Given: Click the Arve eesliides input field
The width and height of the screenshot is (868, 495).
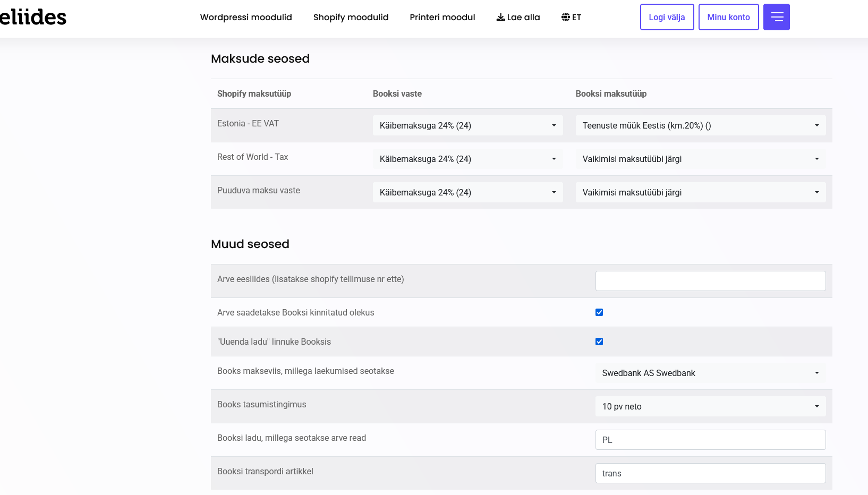Looking at the screenshot, I should [710, 281].
